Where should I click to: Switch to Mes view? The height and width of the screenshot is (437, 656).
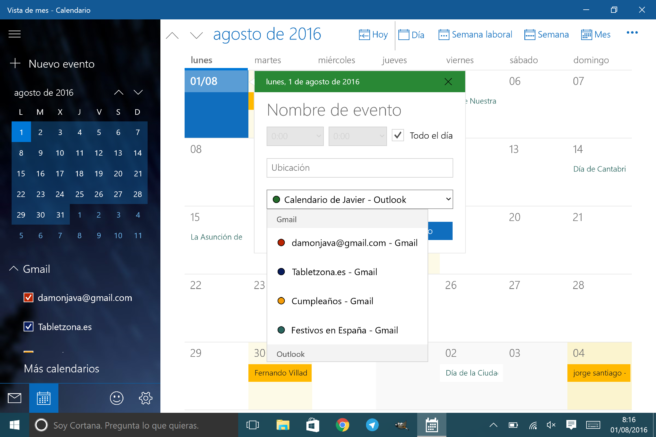point(596,35)
